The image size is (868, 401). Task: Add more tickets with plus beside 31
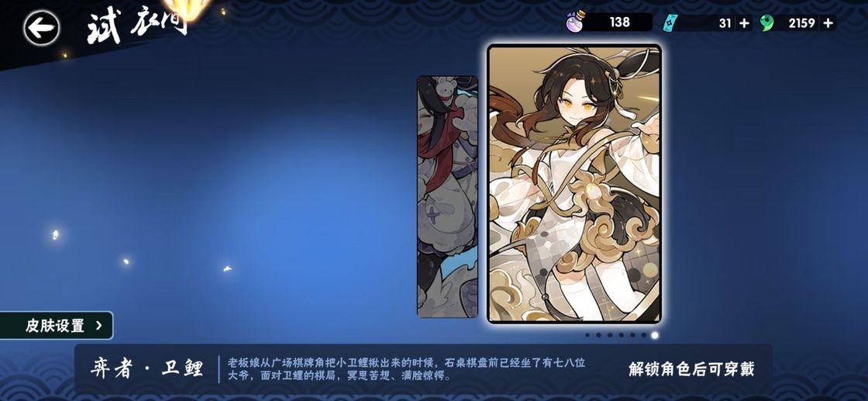[x=744, y=22]
